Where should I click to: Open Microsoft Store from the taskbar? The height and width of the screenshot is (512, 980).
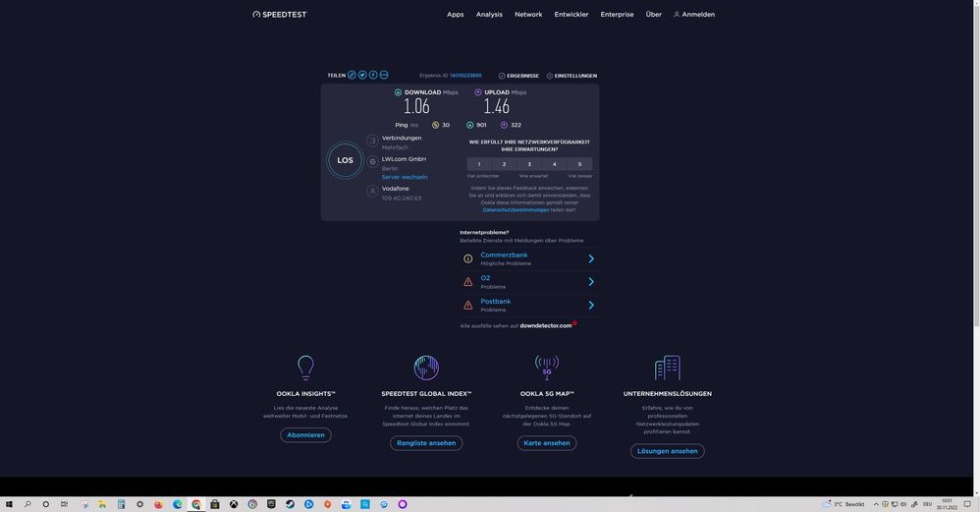click(215, 504)
